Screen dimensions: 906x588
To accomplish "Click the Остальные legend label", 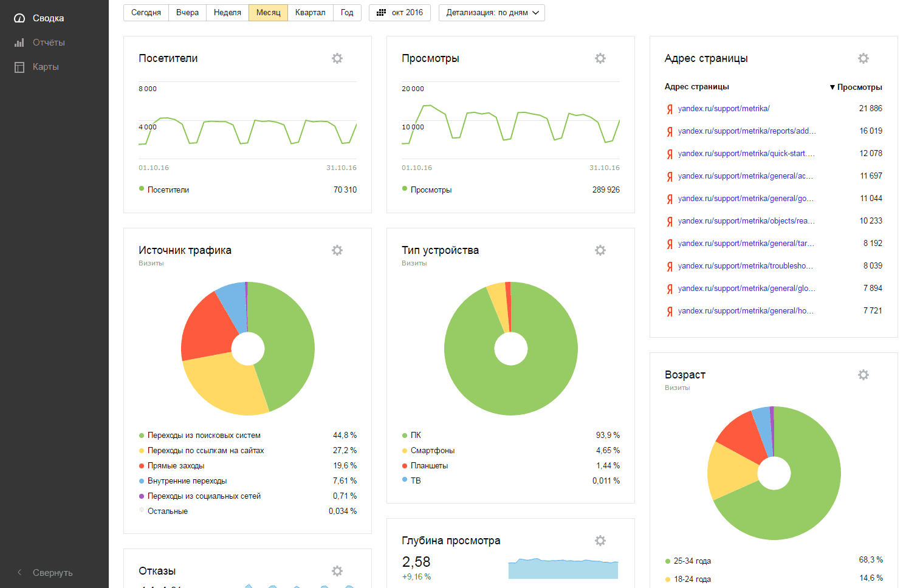I will 168,511.
